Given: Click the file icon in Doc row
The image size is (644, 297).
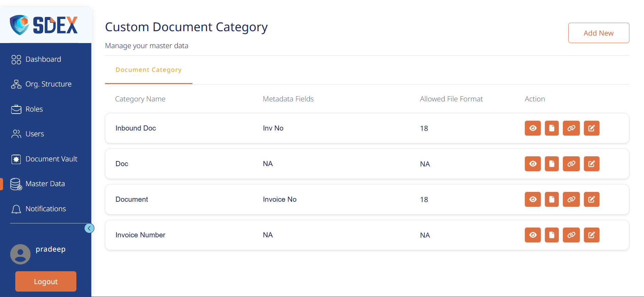Looking at the screenshot, I should [x=552, y=164].
